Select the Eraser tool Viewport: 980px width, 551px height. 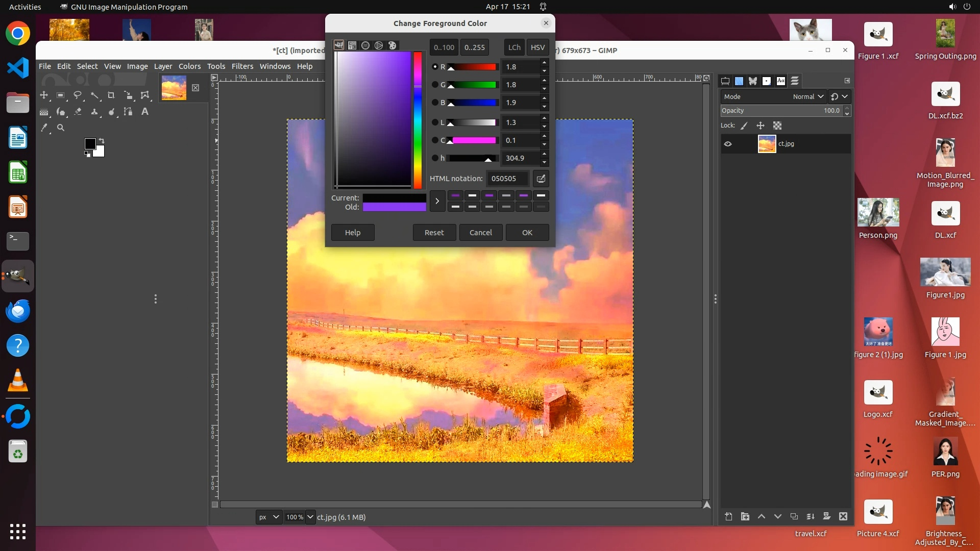coord(78,112)
